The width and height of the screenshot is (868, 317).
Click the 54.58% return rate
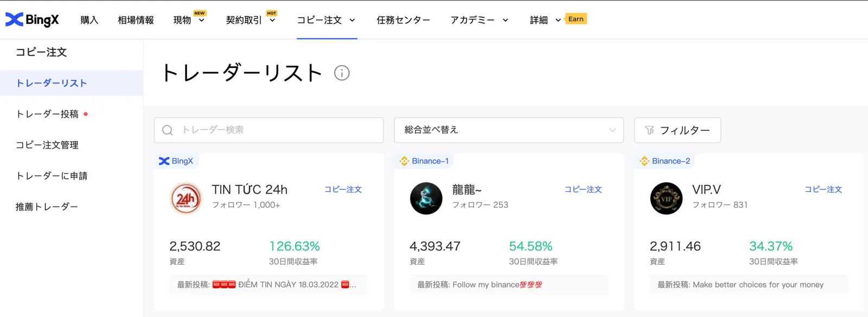pyautogui.click(x=531, y=246)
